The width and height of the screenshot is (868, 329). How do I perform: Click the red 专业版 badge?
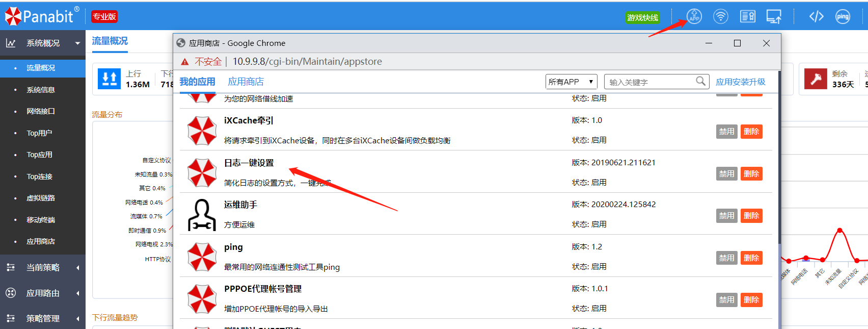coord(104,16)
